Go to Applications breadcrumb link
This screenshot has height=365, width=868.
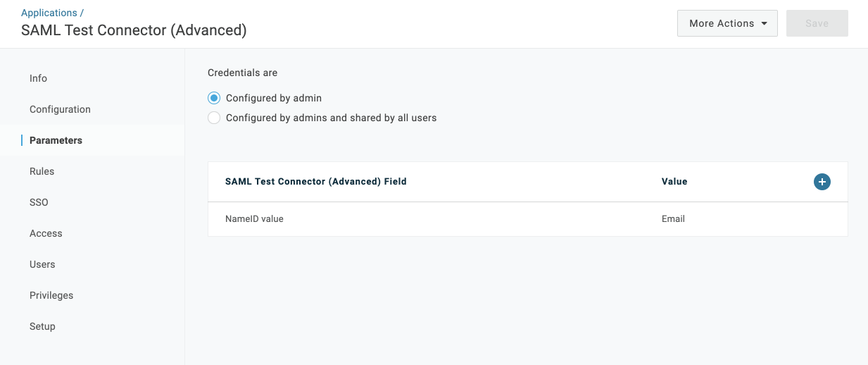click(49, 13)
